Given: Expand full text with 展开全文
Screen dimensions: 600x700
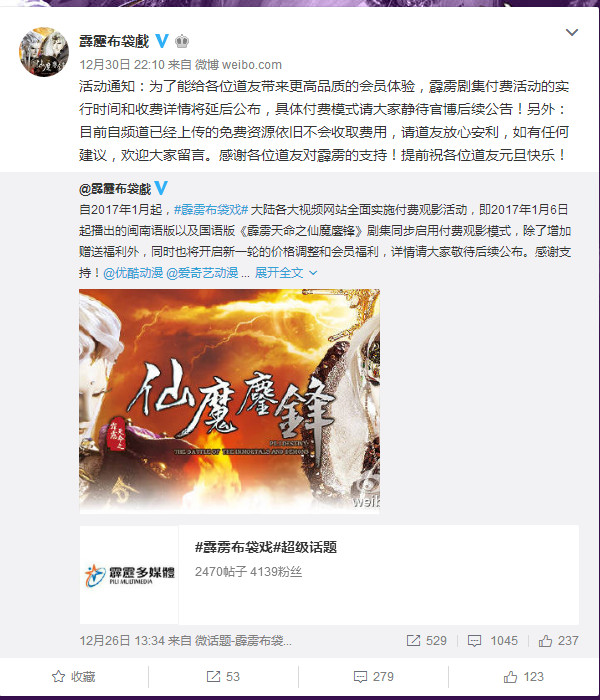Looking at the screenshot, I should point(286,272).
